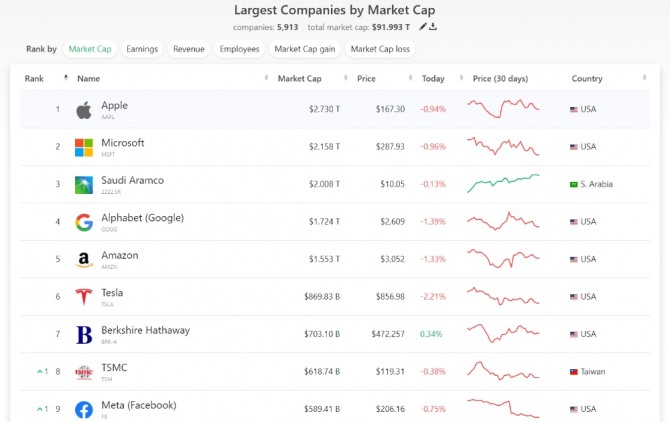Sort by the Today column header

click(433, 78)
